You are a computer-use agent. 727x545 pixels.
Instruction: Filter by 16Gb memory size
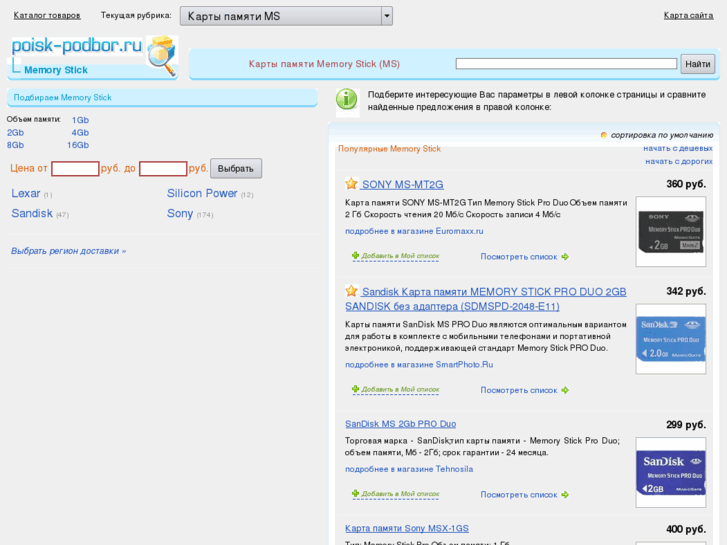tap(78, 145)
